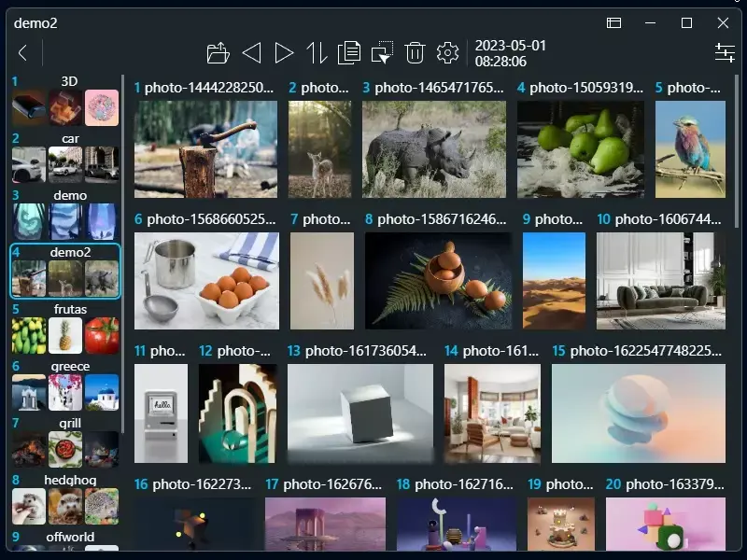Viewport: 747px width, 560px height.
Task: Select the hedgehog folder
Action: [x=65, y=499]
